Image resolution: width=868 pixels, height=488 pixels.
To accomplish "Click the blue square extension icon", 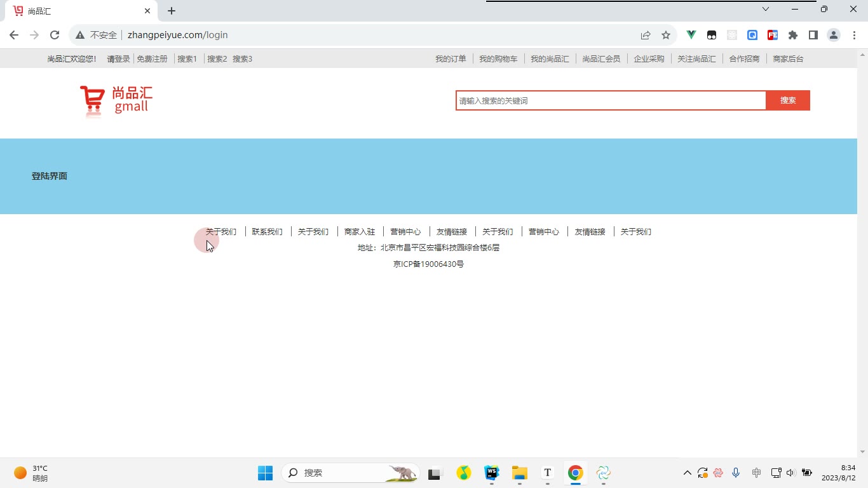I will point(752,35).
